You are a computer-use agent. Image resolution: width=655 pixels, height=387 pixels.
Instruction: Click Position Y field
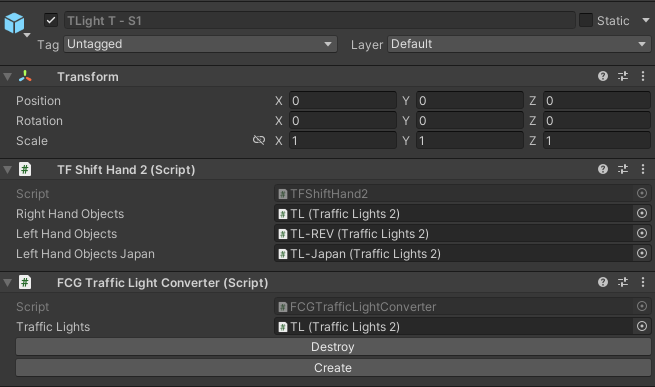tap(470, 101)
